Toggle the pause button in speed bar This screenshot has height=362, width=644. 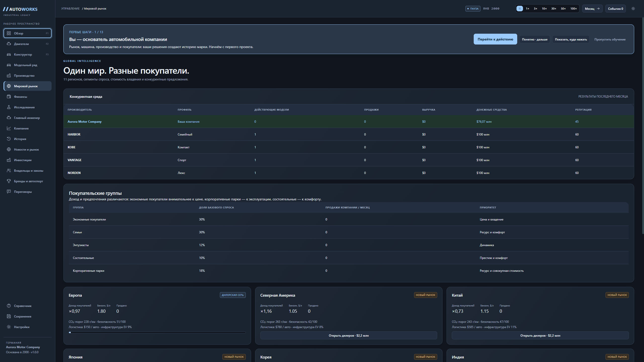pyautogui.click(x=519, y=9)
